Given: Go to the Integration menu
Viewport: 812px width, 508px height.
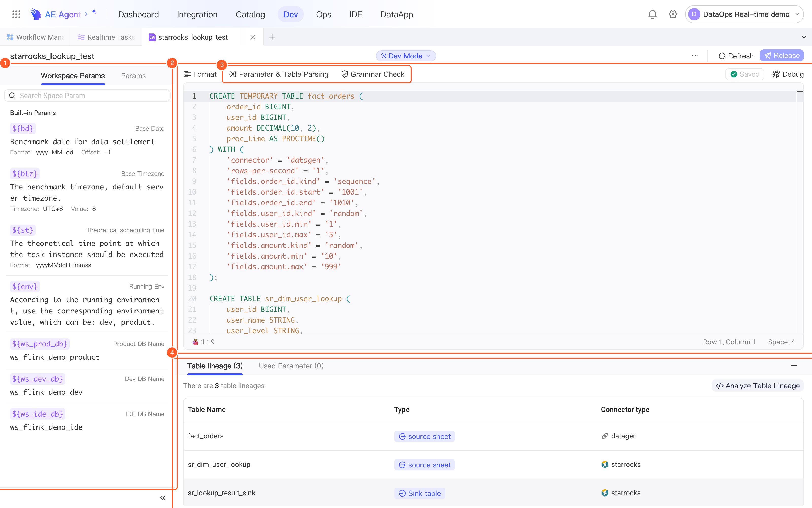Looking at the screenshot, I should tap(197, 14).
